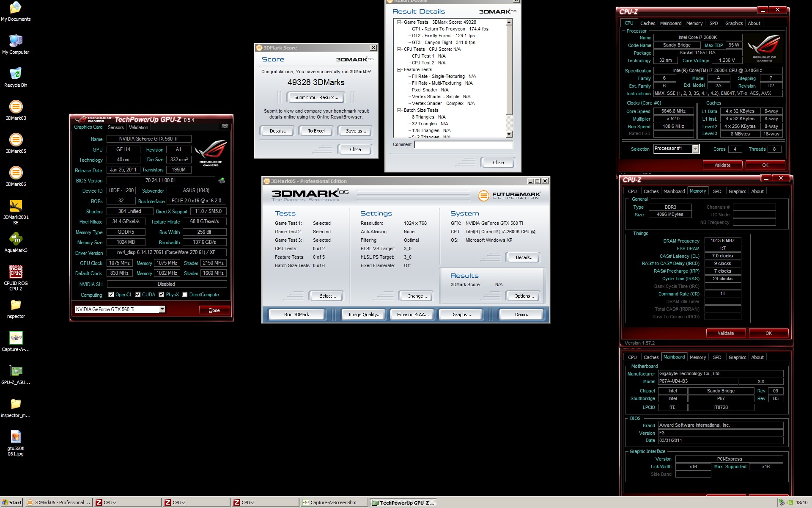The height and width of the screenshot is (508, 812).
Task: Click To Excel button
Action: pyautogui.click(x=316, y=131)
